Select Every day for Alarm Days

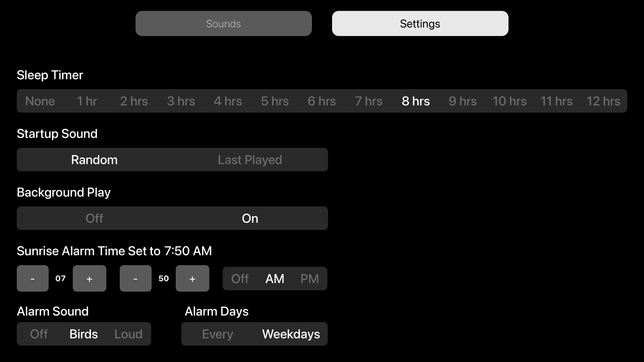tap(218, 334)
